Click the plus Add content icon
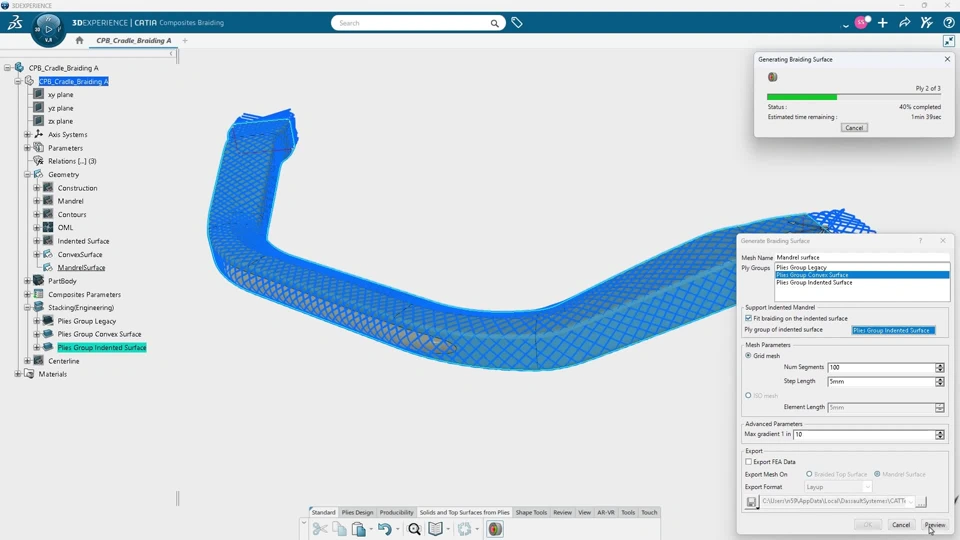Viewport: 960px width, 540px height. tap(882, 23)
